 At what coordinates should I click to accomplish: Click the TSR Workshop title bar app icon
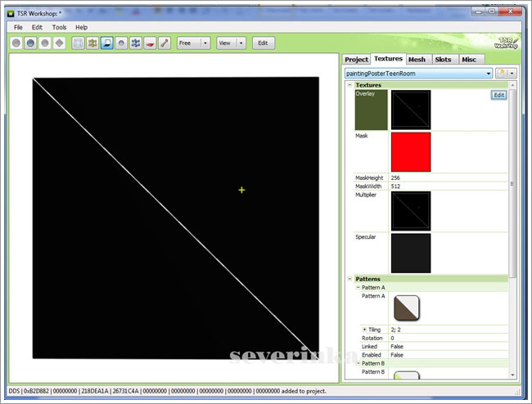click(x=11, y=14)
